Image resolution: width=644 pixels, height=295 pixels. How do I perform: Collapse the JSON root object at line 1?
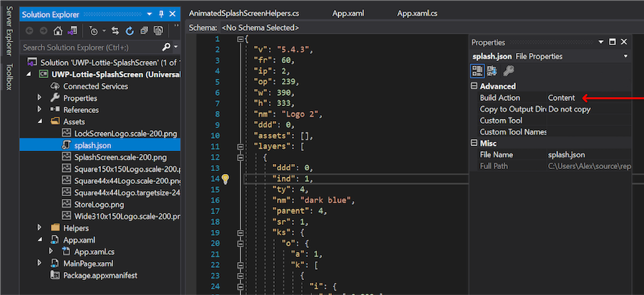tap(240, 39)
